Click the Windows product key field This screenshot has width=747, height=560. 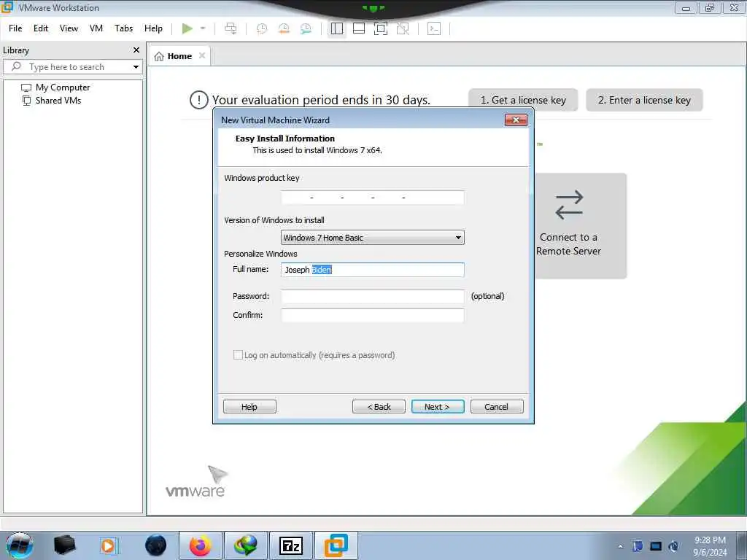[x=372, y=197]
